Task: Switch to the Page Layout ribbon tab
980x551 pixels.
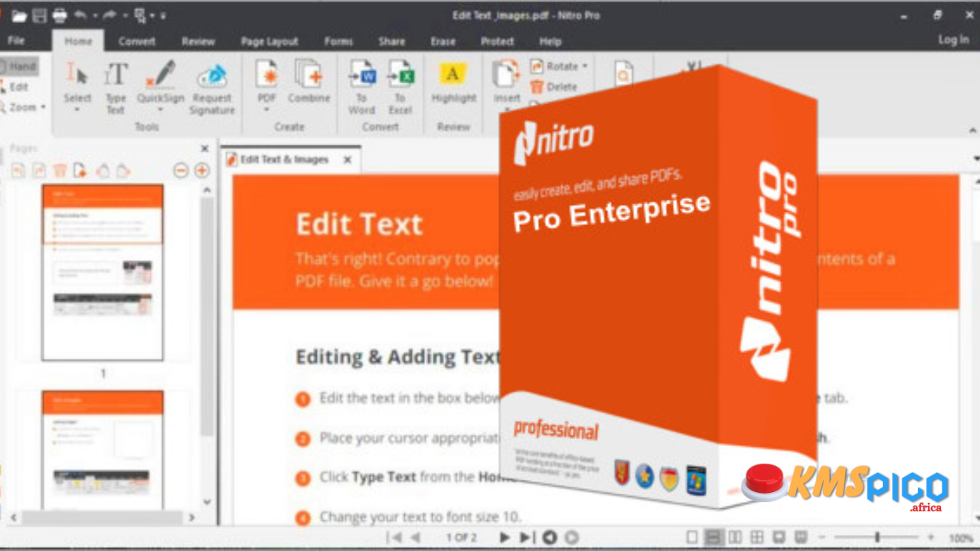Action: 269,41
